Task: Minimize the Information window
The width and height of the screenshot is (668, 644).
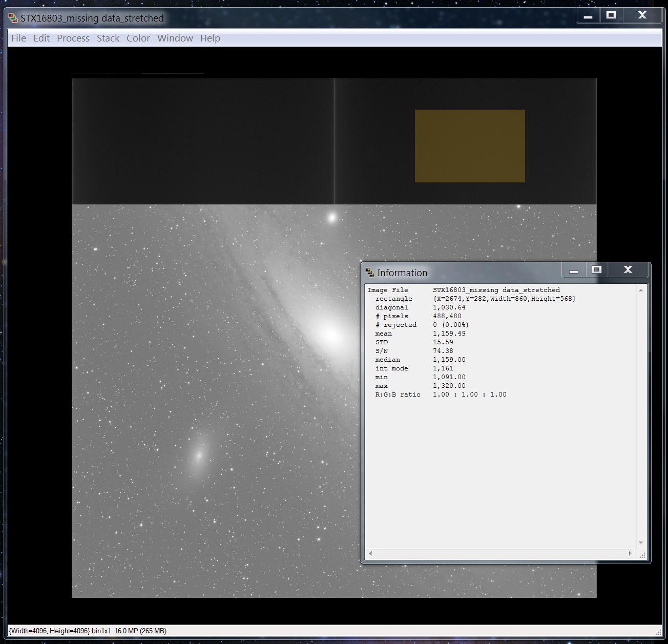Action: 574,270
